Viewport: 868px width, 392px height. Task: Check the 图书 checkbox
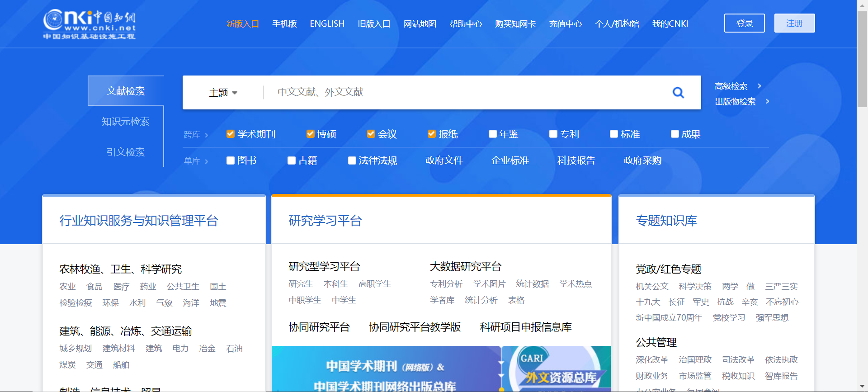(x=231, y=161)
